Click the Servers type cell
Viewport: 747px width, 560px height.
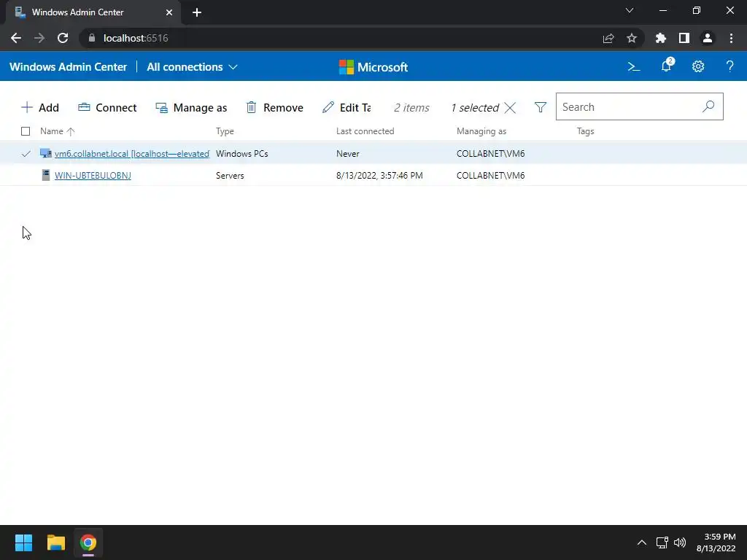(x=230, y=175)
